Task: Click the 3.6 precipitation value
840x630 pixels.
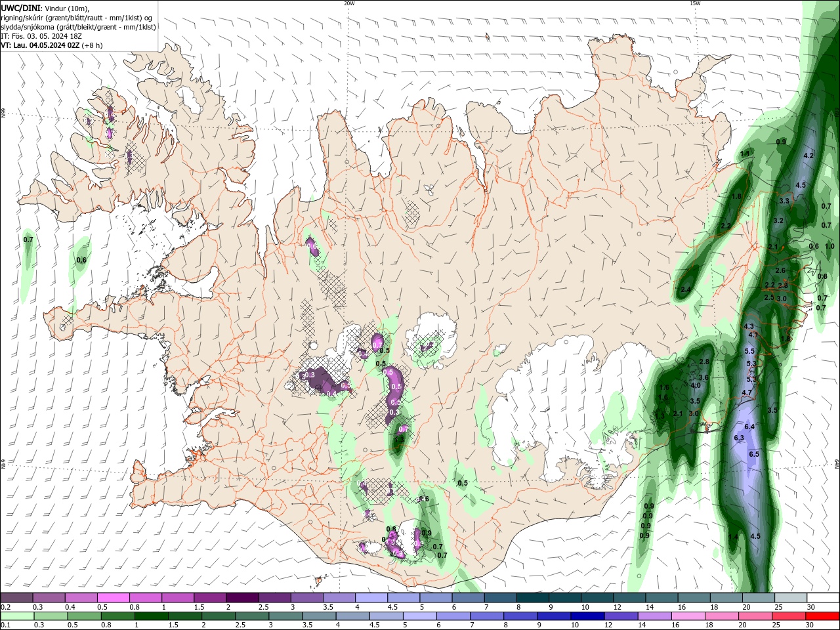Action: pos(704,377)
